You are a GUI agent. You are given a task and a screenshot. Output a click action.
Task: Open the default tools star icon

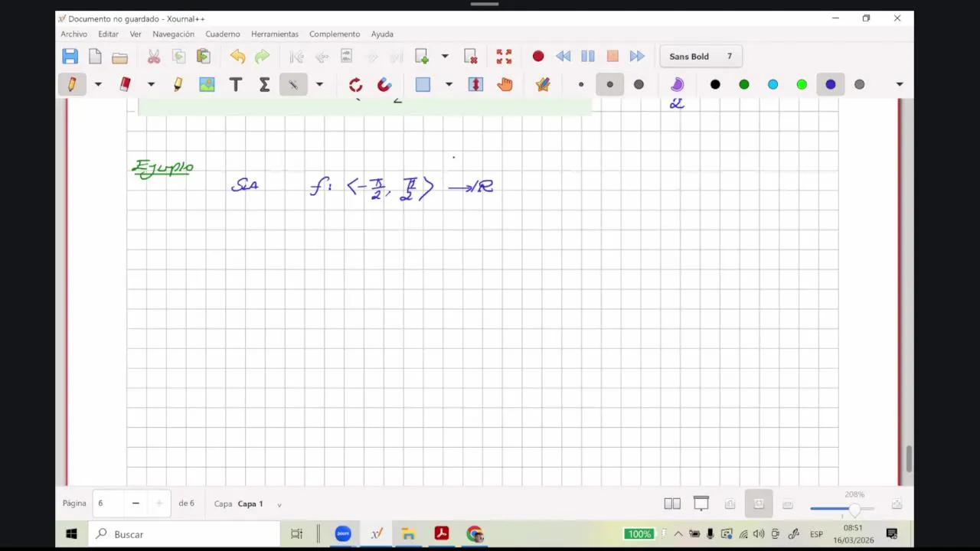pyautogui.click(x=543, y=84)
